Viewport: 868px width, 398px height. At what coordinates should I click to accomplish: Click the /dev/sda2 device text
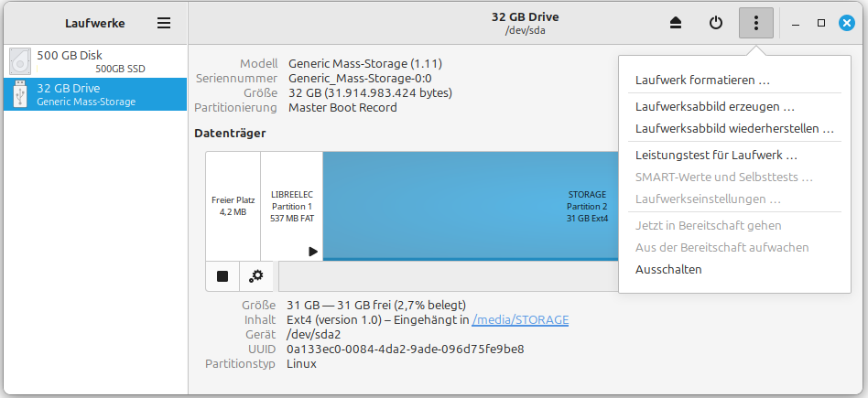click(313, 335)
